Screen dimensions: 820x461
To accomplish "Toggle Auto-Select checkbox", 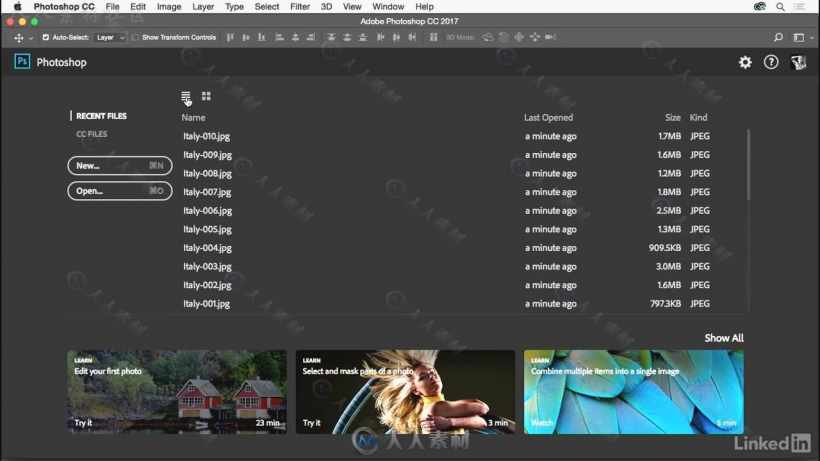I will pos(45,38).
